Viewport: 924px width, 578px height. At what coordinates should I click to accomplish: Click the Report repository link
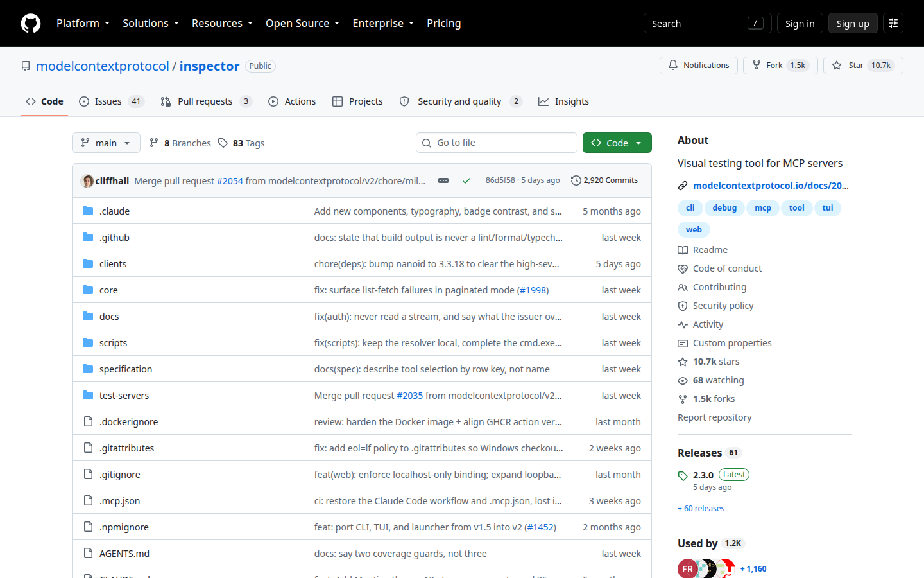(x=715, y=417)
